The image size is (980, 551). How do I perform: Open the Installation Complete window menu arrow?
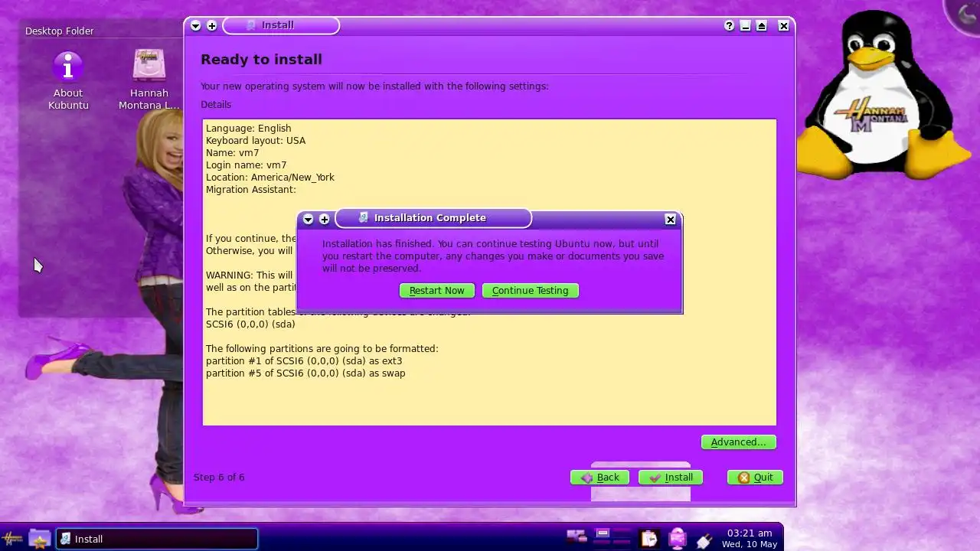[308, 220]
